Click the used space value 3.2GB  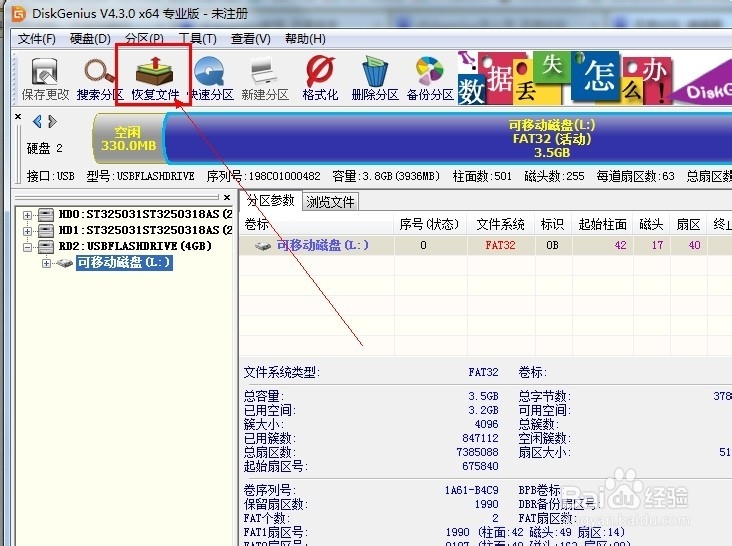484,410
